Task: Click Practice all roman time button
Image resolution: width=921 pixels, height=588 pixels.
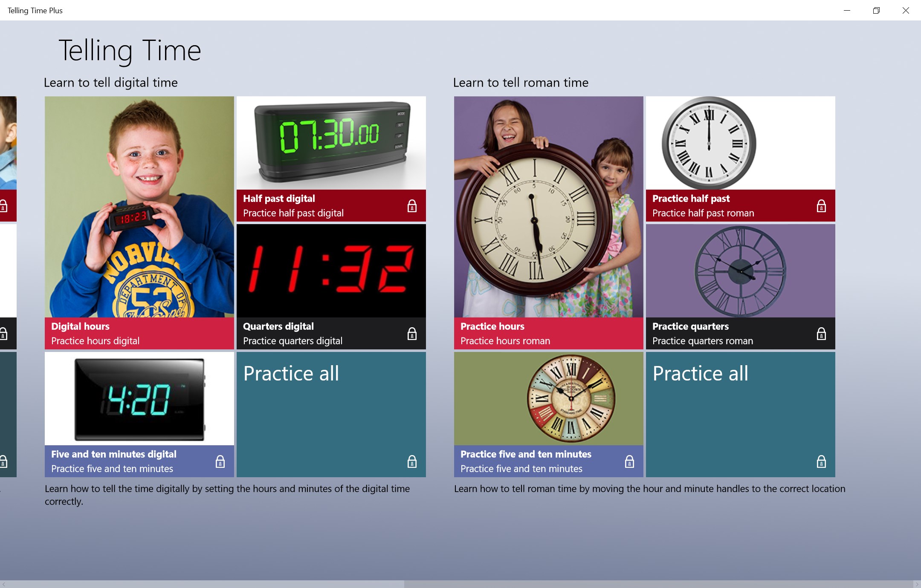Action: point(739,414)
